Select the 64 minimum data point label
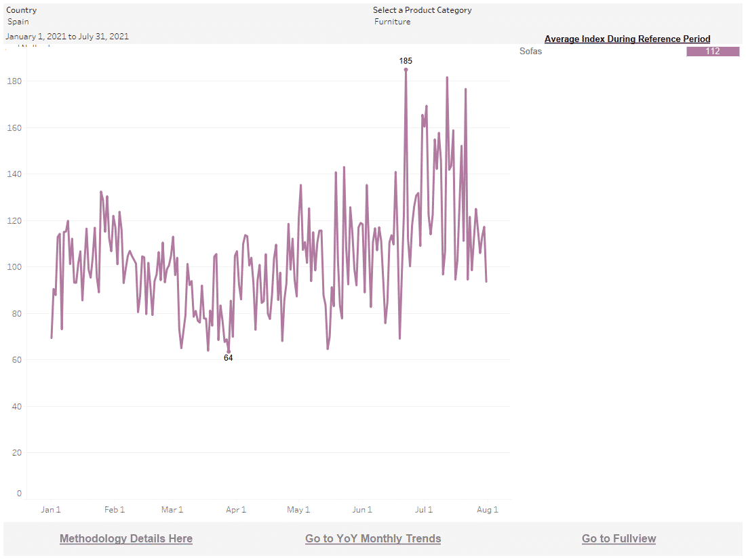Viewport: 746px width, 560px height. [x=229, y=357]
